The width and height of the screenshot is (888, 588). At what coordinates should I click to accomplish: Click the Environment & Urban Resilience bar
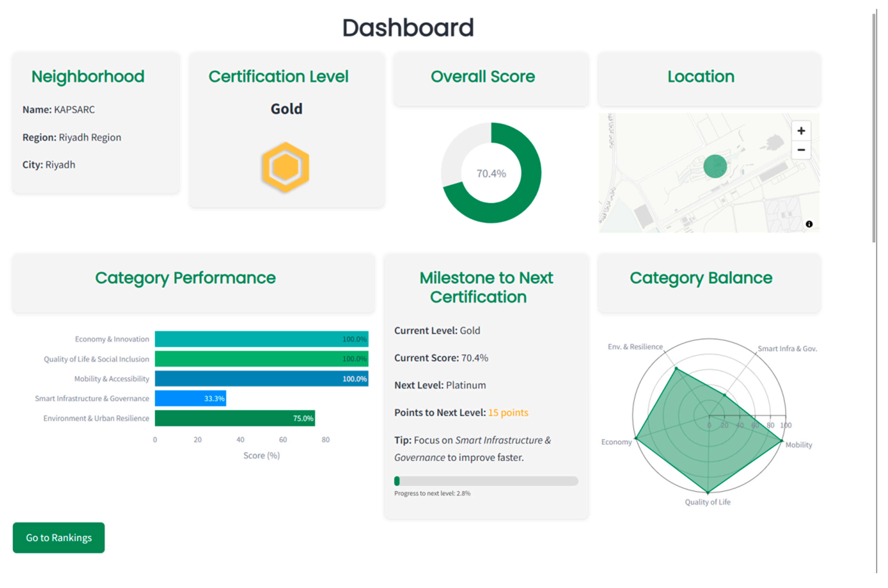tap(234, 418)
